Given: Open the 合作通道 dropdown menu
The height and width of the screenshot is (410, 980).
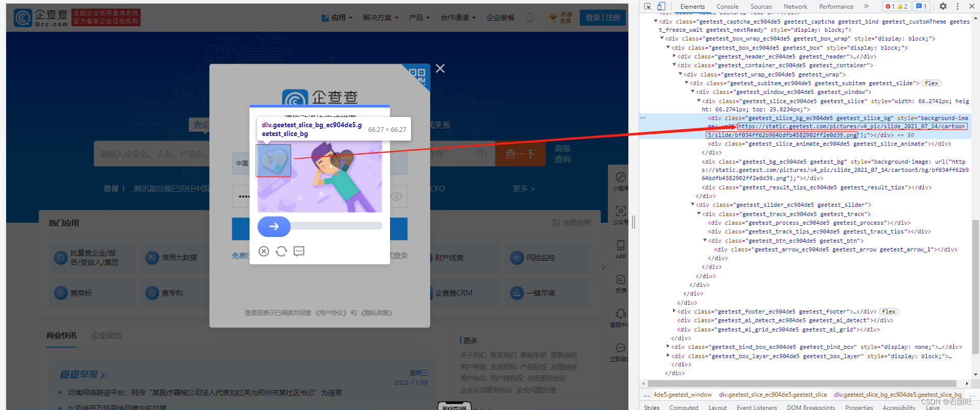Looking at the screenshot, I should (x=458, y=17).
